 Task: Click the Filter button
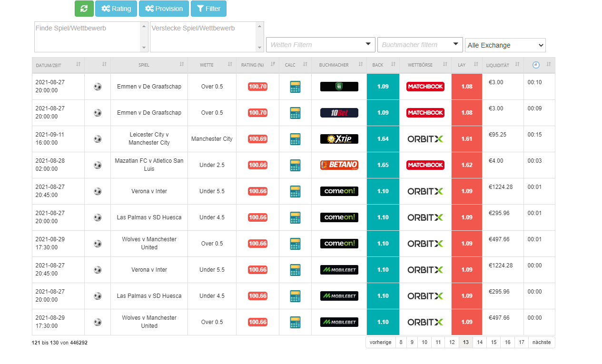208,9
